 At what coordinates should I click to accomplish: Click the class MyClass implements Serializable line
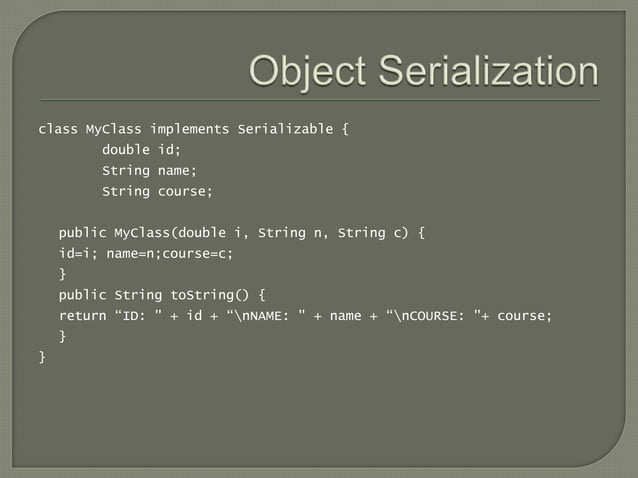(194, 129)
